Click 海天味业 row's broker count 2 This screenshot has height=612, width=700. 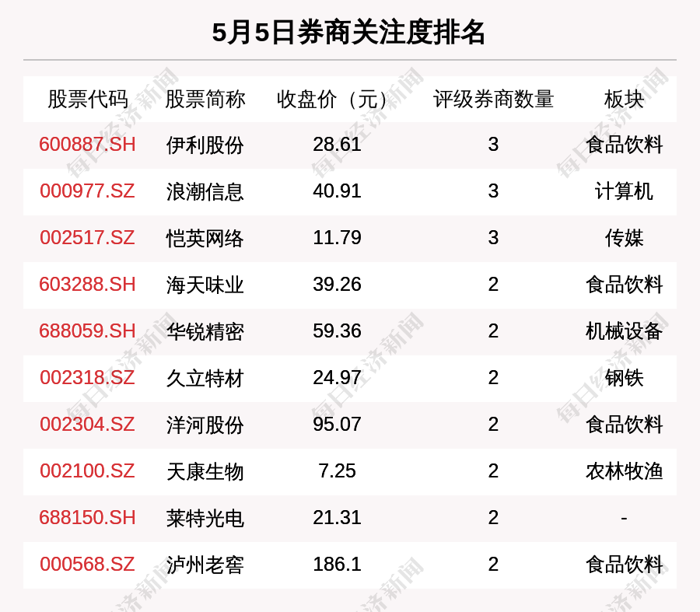(493, 285)
